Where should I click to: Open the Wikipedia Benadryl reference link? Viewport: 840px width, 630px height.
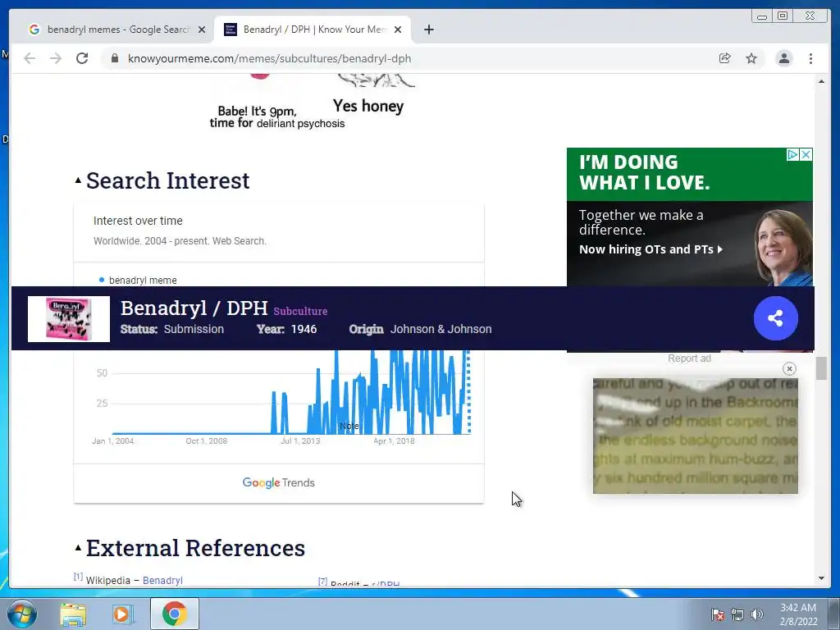162,580
